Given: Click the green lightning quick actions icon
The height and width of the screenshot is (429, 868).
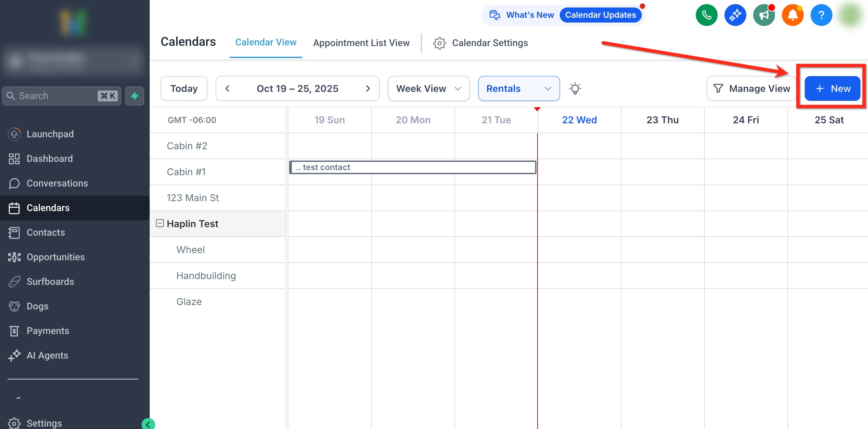Looking at the screenshot, I should click(135, 96).
